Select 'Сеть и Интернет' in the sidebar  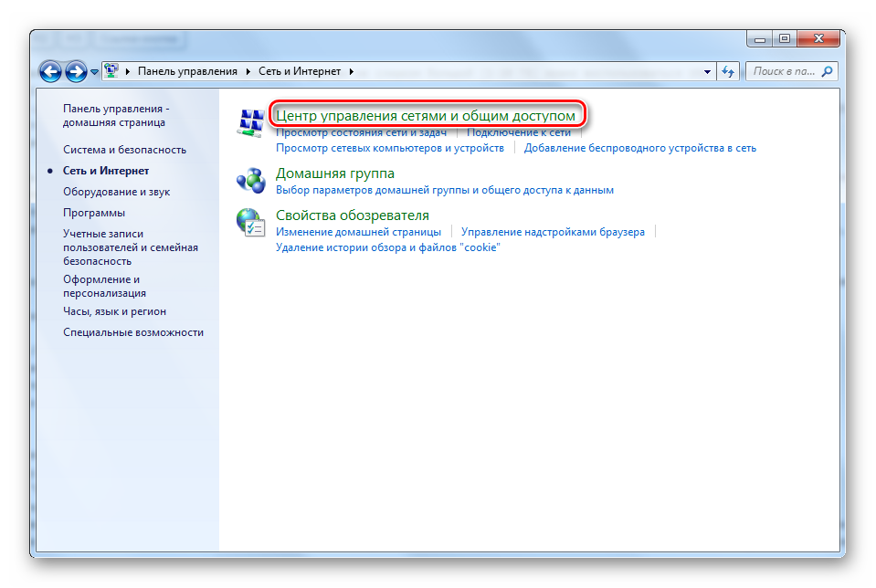tap(106, 171)
